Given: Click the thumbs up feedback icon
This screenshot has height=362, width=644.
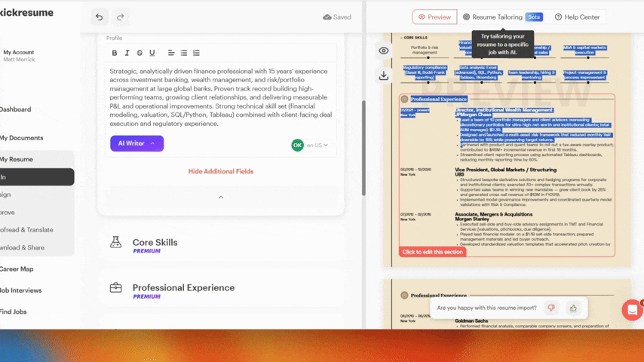Looking at the screenshot, I should 573,308.
